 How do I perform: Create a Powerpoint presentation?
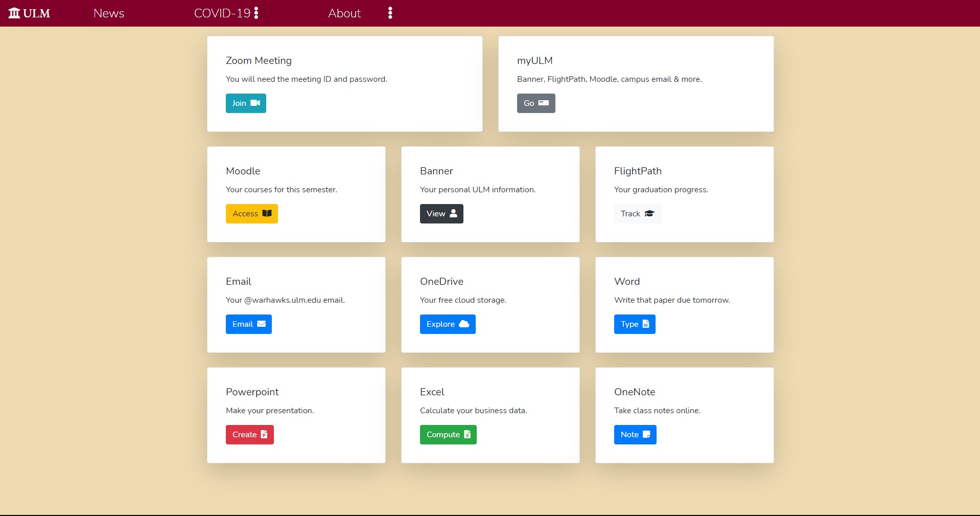[249, 435]
